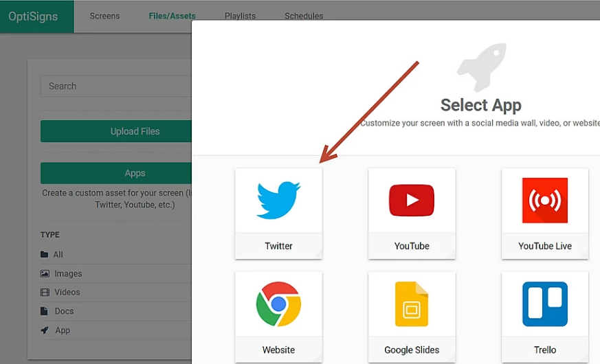
Task: Click the folder icon next to All
Action: 45,254
